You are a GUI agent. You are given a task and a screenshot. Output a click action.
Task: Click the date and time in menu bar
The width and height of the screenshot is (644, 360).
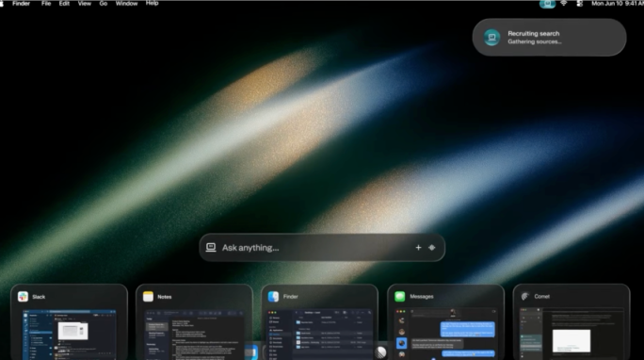[618, 3]
